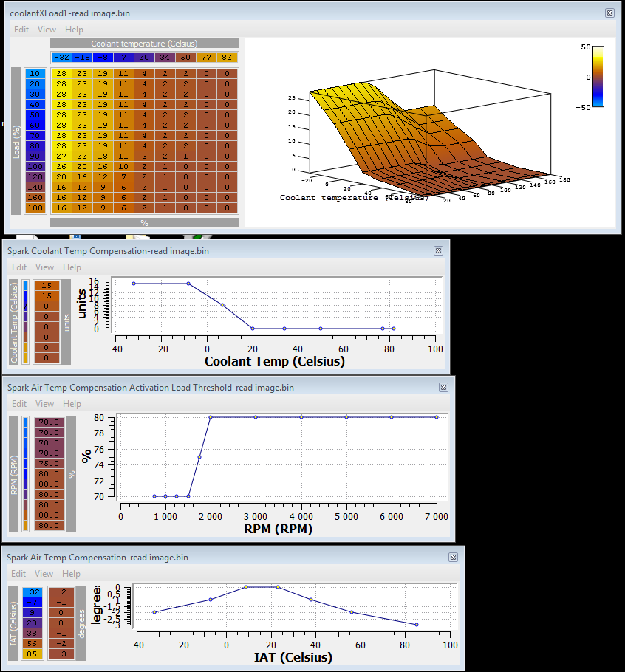
Task: Open Edit menu in bottom IAT compensation window
Action: coord(19,574)
